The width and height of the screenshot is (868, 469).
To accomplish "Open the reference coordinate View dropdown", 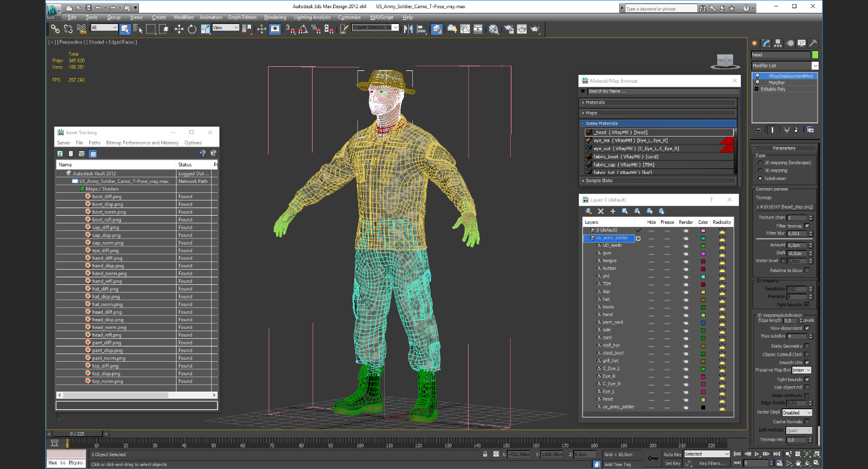I will pos(226,28).
